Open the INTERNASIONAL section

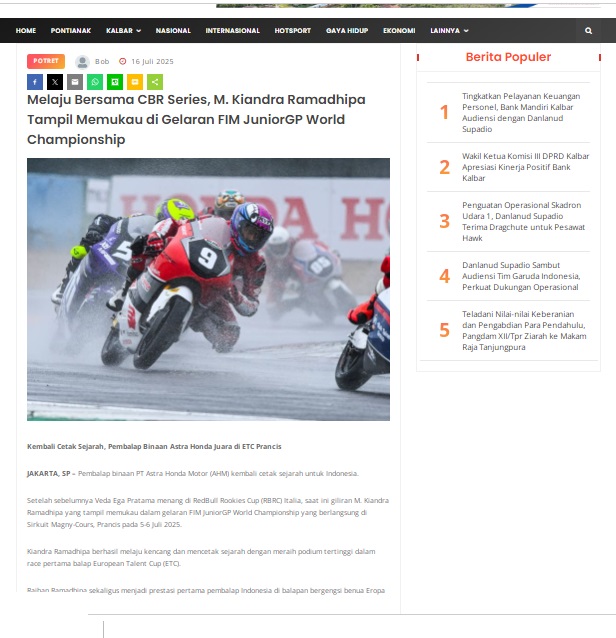[232, 31]
